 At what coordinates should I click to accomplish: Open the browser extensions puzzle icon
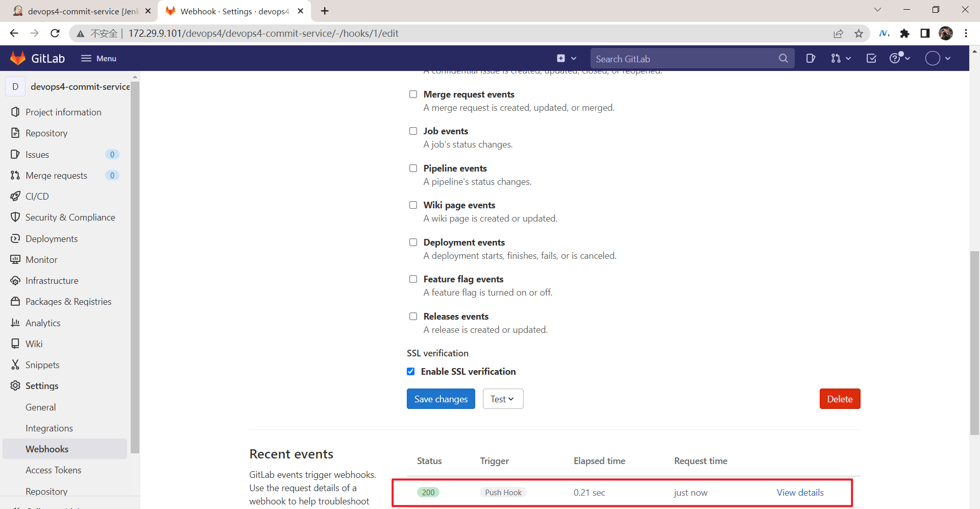[x=905, y=33]
